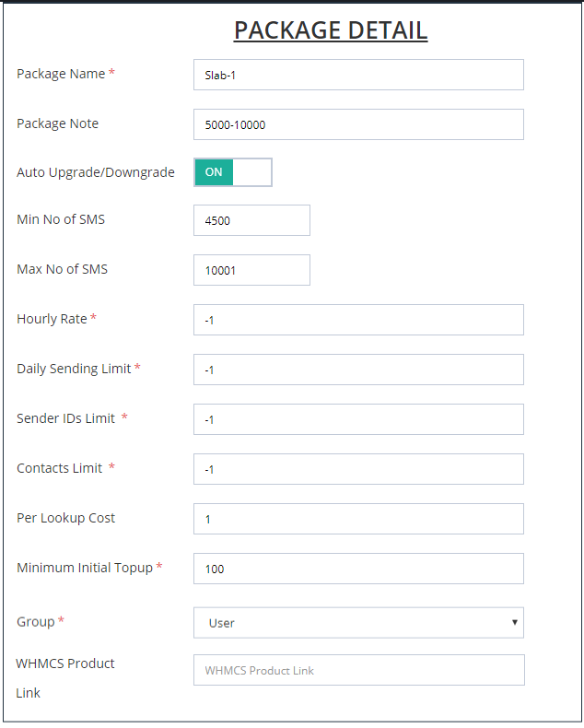Click the Minimum Initial Topup label text

tap(85, 568)
